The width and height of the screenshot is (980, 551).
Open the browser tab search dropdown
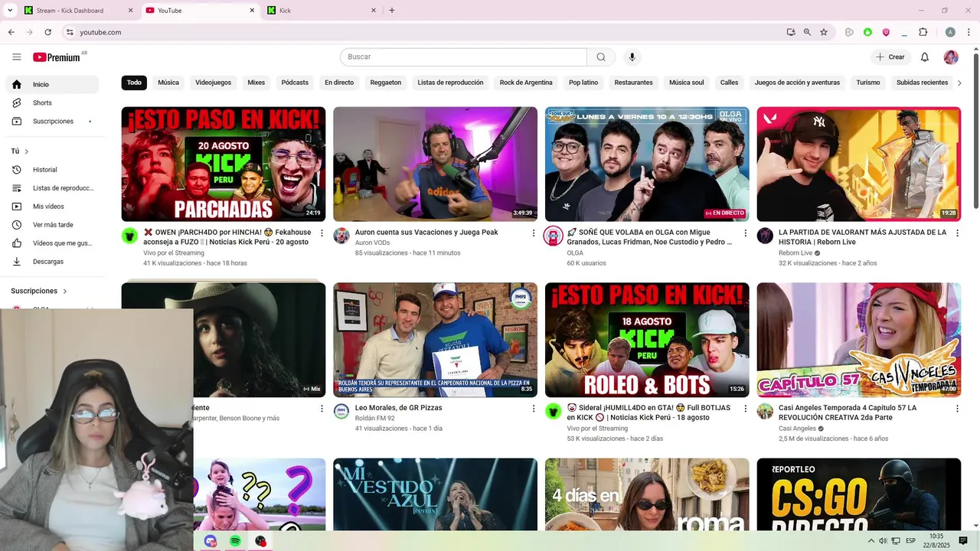pos(10,11)
